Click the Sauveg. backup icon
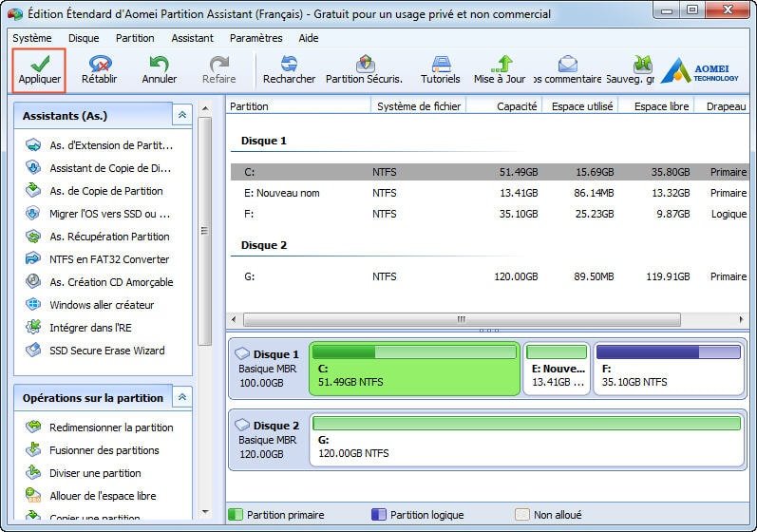This screenshot has height=532, width=757. (x=643, y=64)
